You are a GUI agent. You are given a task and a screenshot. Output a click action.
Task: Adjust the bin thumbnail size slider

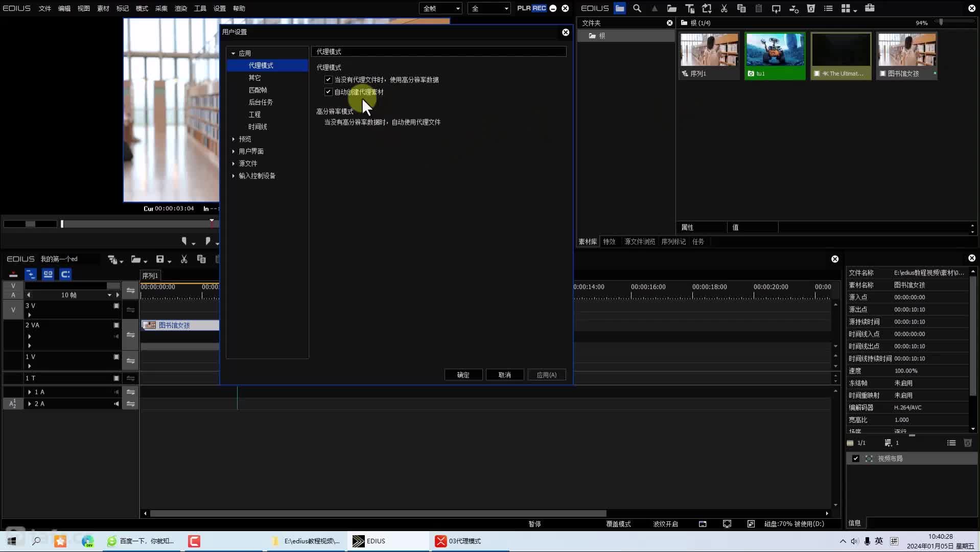pos(941,22)
